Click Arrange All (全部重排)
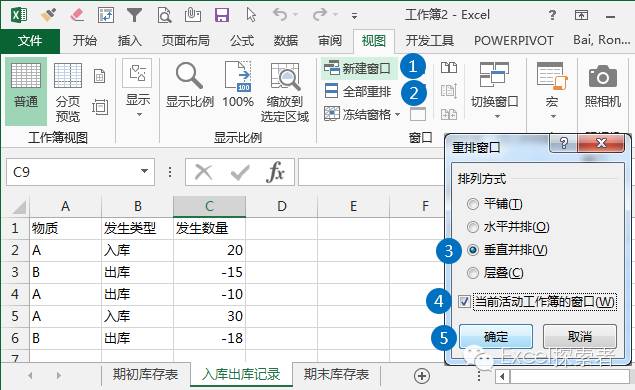 tap(358, 92)
